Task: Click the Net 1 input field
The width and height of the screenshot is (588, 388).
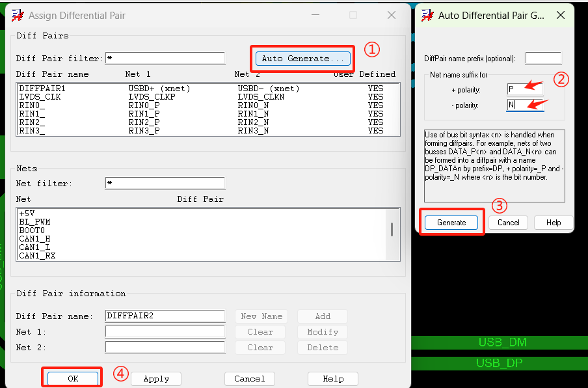Action: tap(165, 332)
